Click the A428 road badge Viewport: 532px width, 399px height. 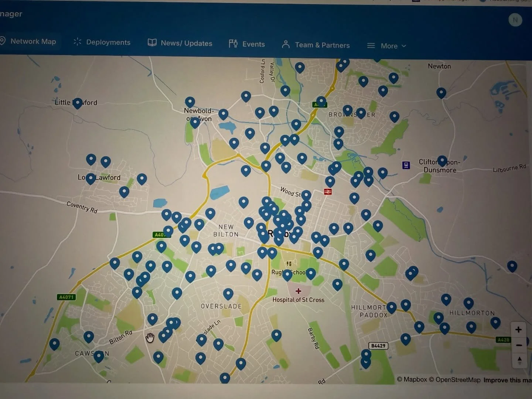pyautogui.click(x=503, y=340)
